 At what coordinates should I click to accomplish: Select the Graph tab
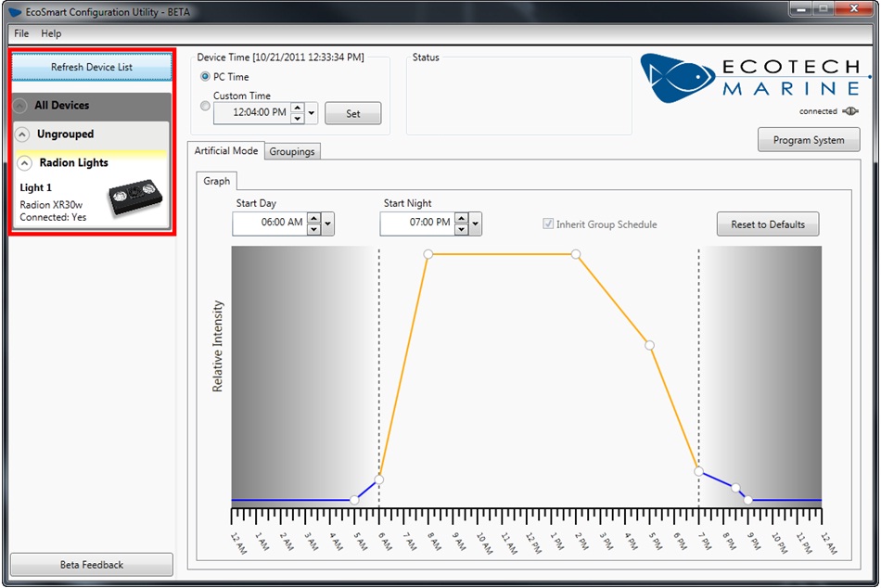(x=217, y=181)
